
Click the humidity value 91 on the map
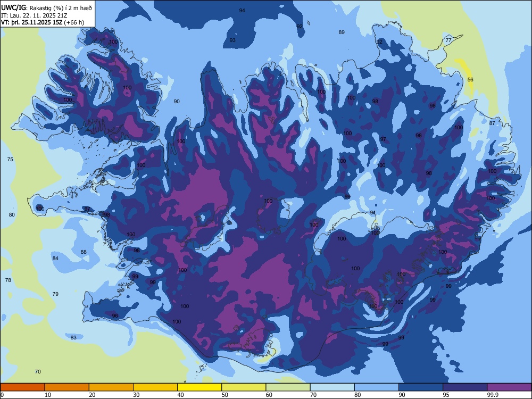tap(373, 213)
